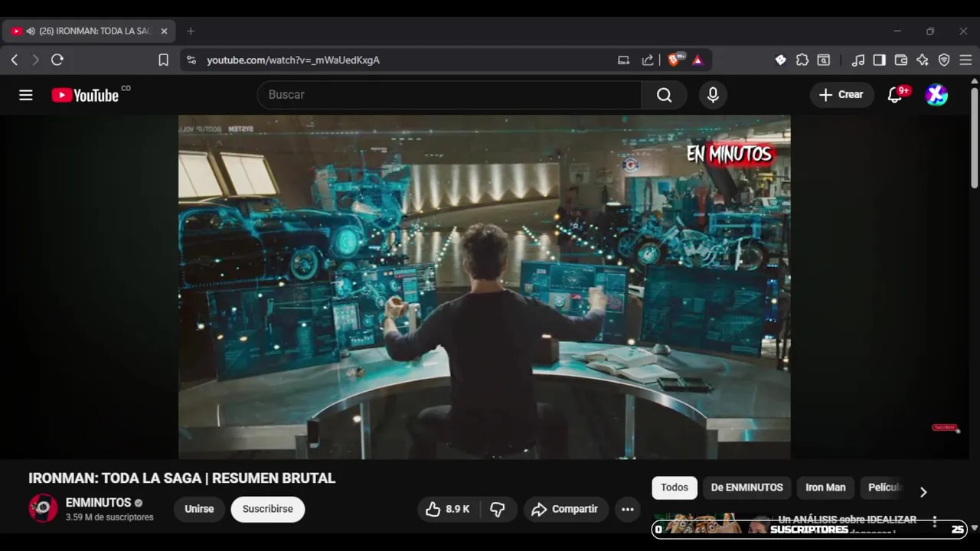Screen dimensions: 980x551
Task: Open the YouTube hamburger guide menu
Action: (x=26, y=95)
